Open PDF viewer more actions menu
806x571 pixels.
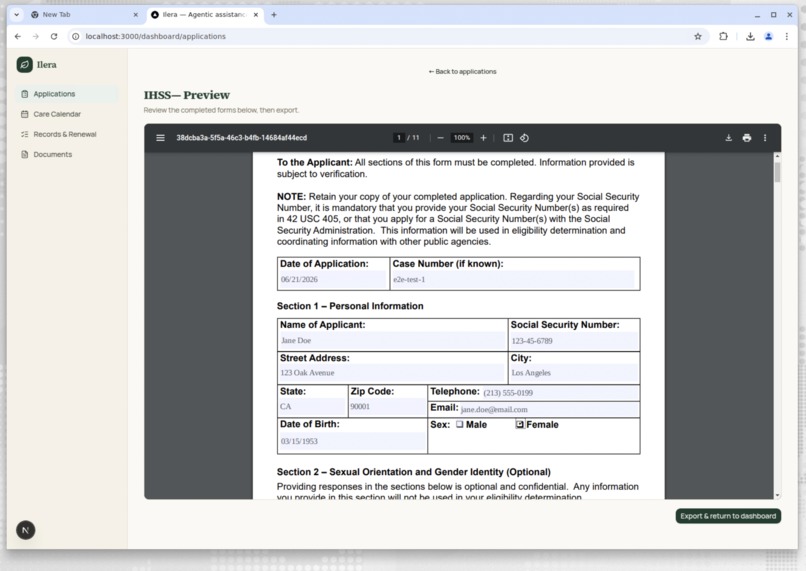(x=765, y=138)
